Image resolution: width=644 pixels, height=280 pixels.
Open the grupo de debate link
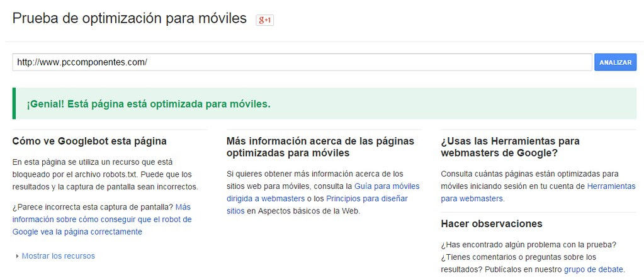[x=594, y=270]
